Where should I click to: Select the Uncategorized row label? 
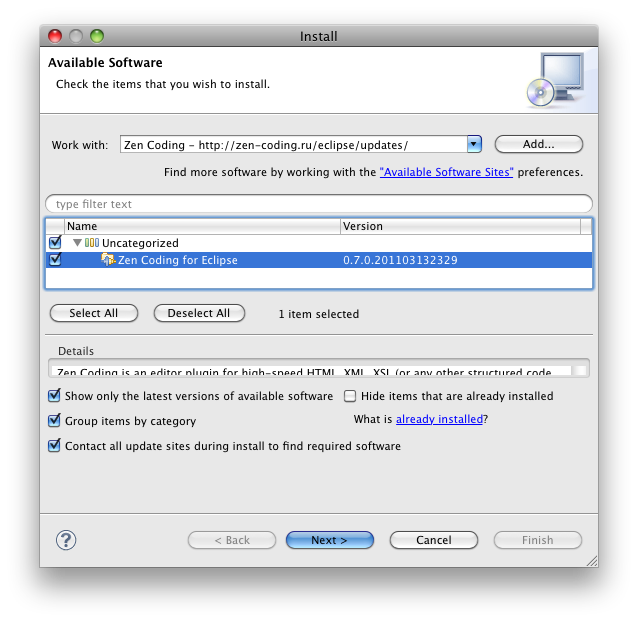(x=140, y=243)
